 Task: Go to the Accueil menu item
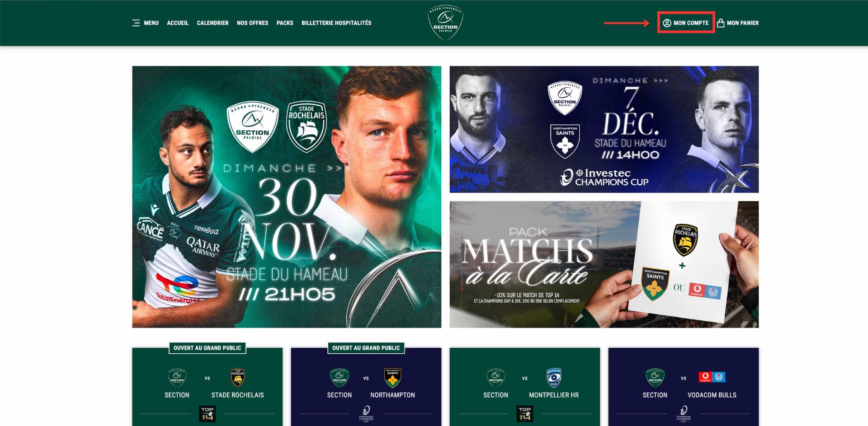pyautogui.click(x=178, y=23)
